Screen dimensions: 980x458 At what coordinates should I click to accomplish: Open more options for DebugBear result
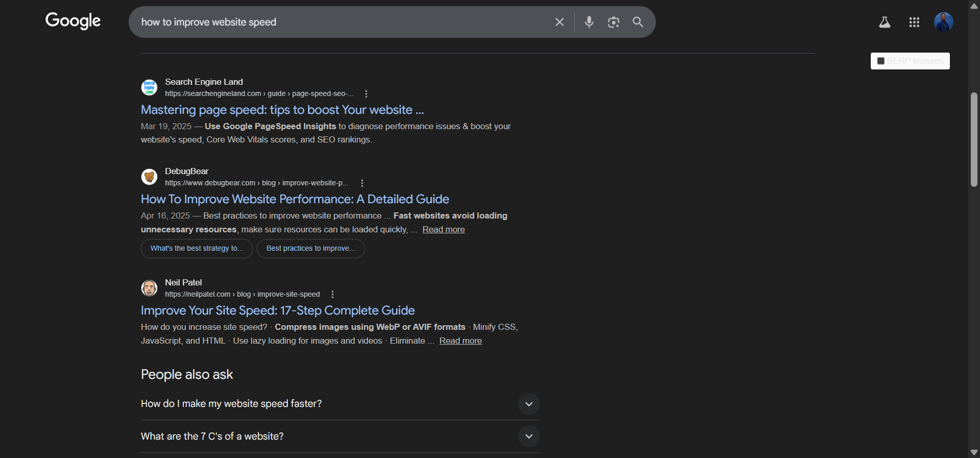(x=362, y=183)
